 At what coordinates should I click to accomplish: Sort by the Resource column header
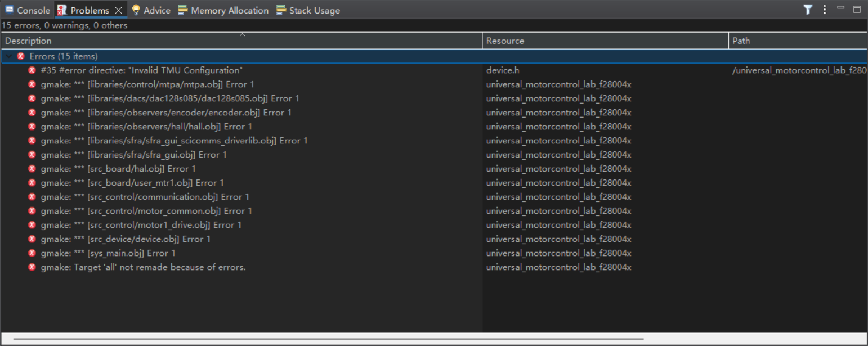click(505, 41)
